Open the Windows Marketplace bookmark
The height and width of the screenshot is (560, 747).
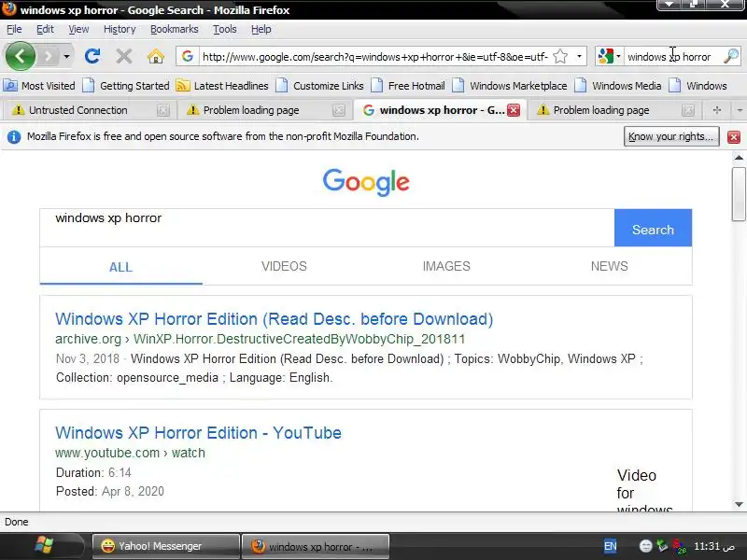pos(510,86)
